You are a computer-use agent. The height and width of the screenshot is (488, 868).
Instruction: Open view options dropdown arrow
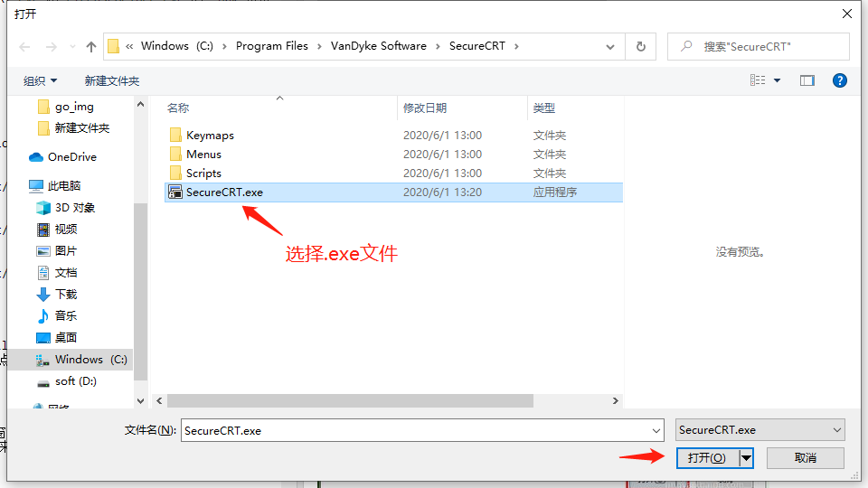coord(778,80)
